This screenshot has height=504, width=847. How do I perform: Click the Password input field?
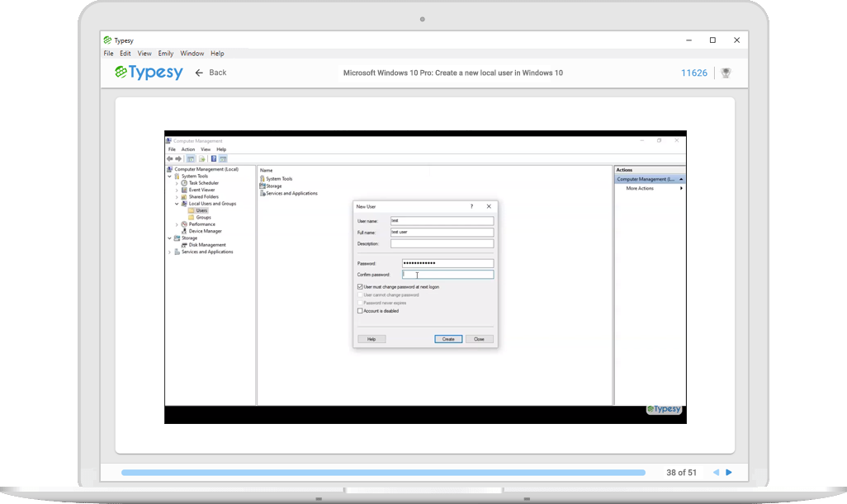[x=447, y=263]
